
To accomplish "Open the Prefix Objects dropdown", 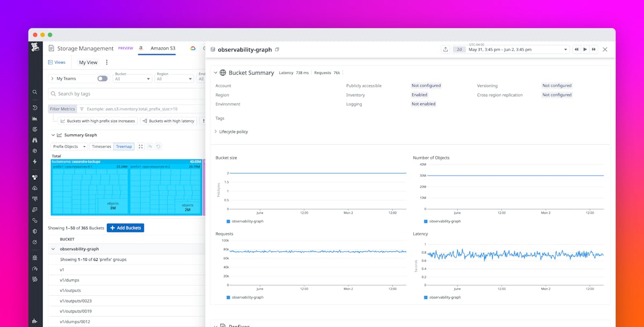I will click(69, 146).
